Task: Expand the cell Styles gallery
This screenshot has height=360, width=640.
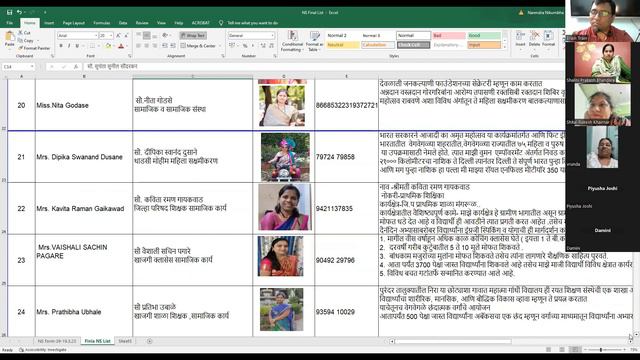Action: point(505,46)
